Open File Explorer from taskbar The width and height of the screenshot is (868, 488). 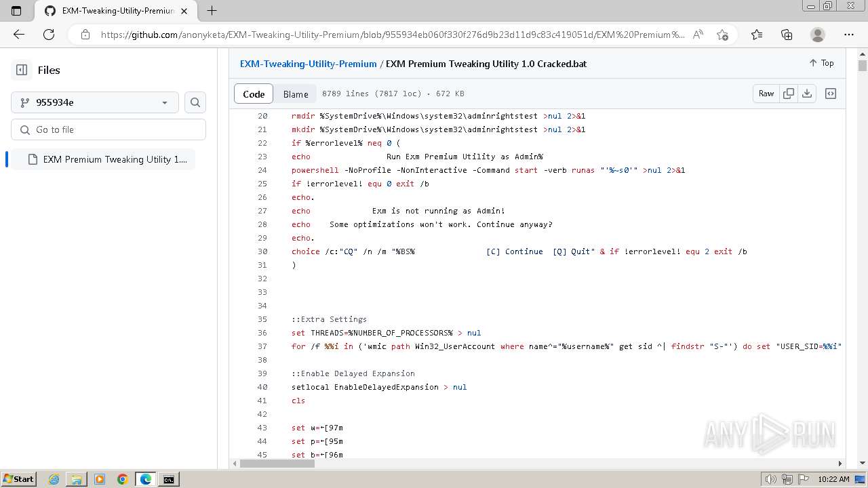pos(77,479)
